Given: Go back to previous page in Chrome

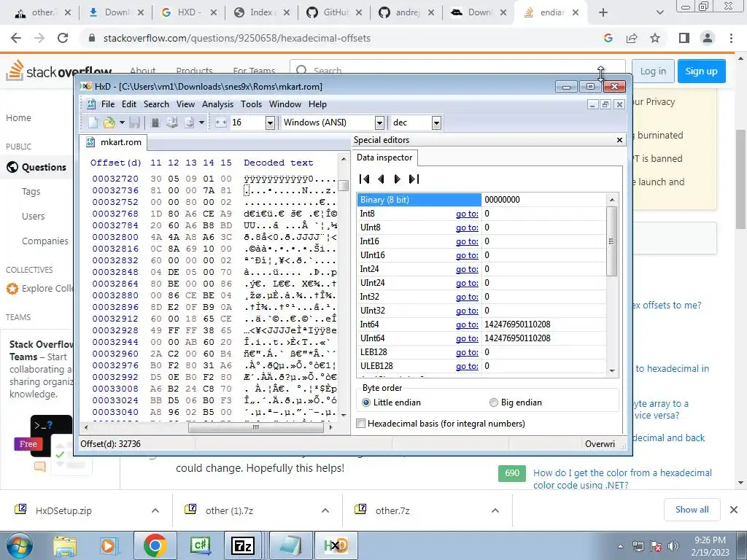Looking at the screenshot, I should point(16,38).
